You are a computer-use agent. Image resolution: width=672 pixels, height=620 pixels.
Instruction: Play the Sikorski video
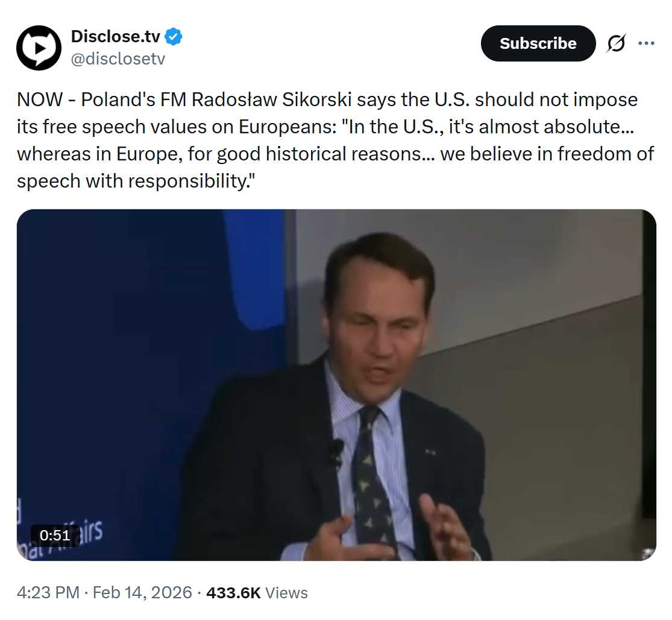pos(336,385)
